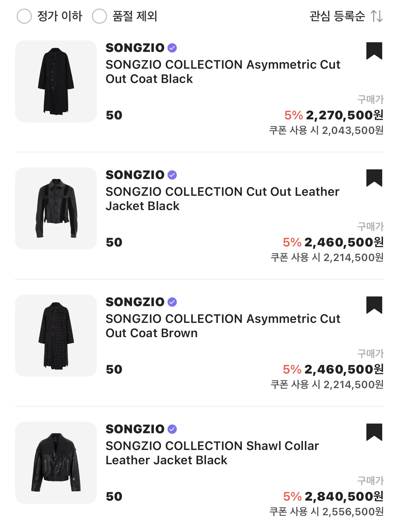Open Shawl Collar Leather Jacket Black title
This screenshot has height=532, width=399.
[212, 453]
